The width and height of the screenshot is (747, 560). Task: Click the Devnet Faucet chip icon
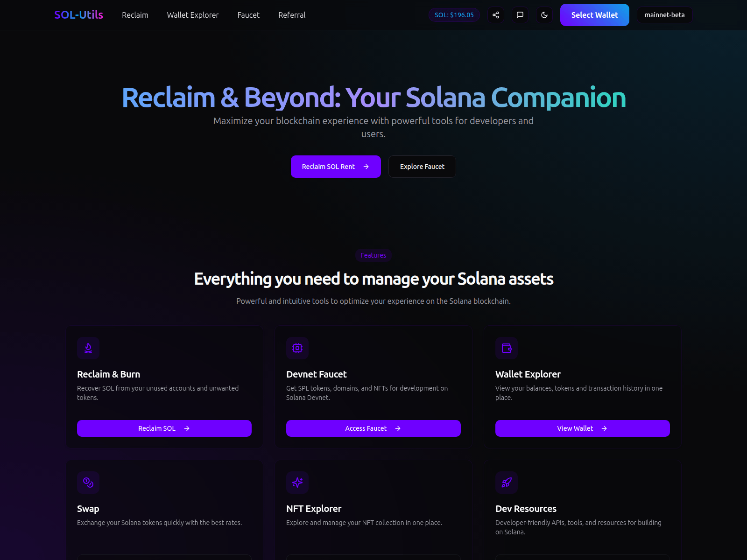coord(297,348)
